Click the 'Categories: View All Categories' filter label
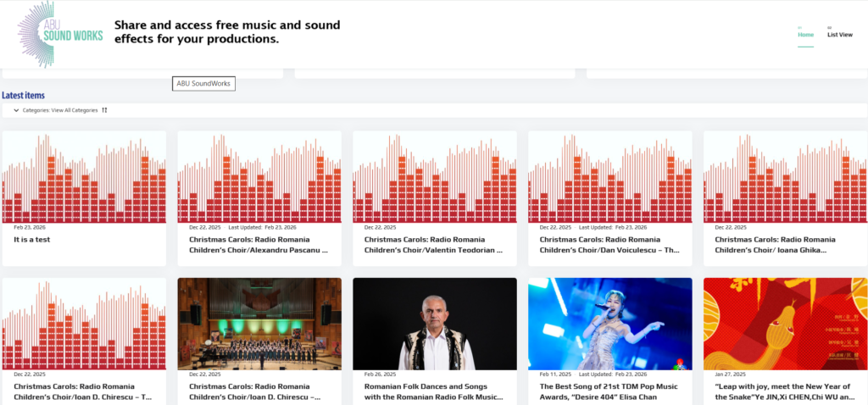This screenshot has width=868, height=405. [60, 110]
